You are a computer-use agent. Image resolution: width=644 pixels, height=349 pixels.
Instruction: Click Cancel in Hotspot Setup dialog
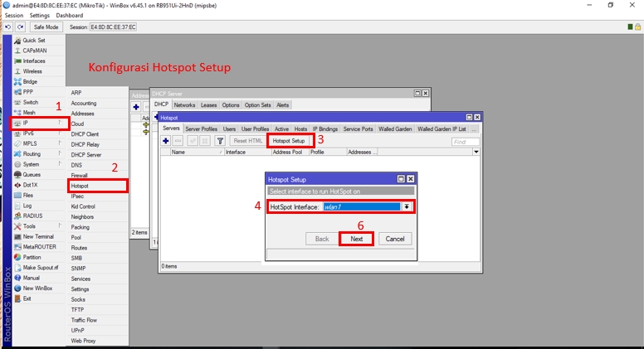(x=395, y=239)
